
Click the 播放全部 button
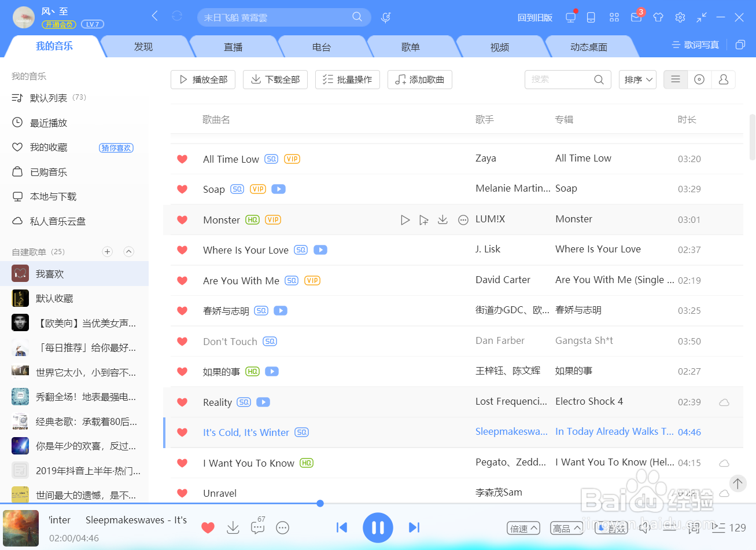pyautogui.click(x=203, y=79)
